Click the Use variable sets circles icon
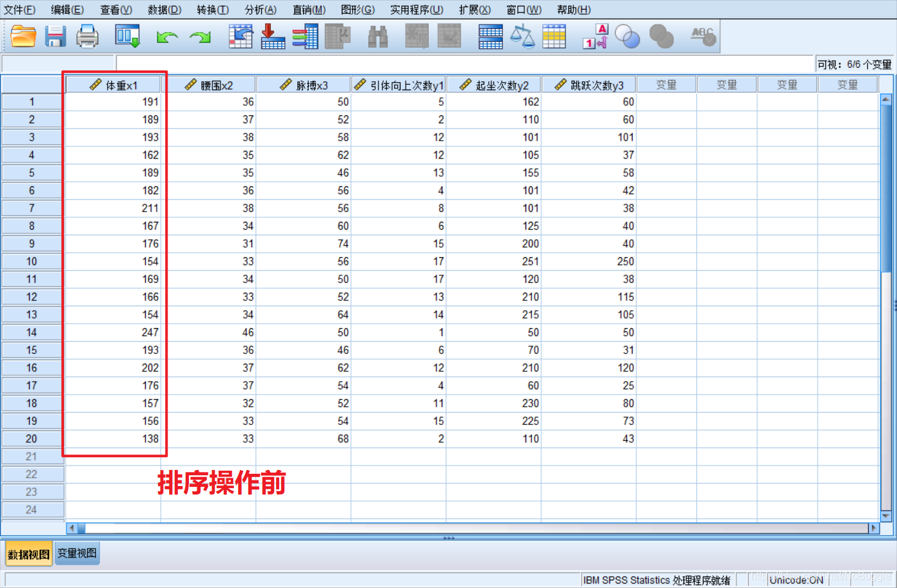 pos(627,37)
